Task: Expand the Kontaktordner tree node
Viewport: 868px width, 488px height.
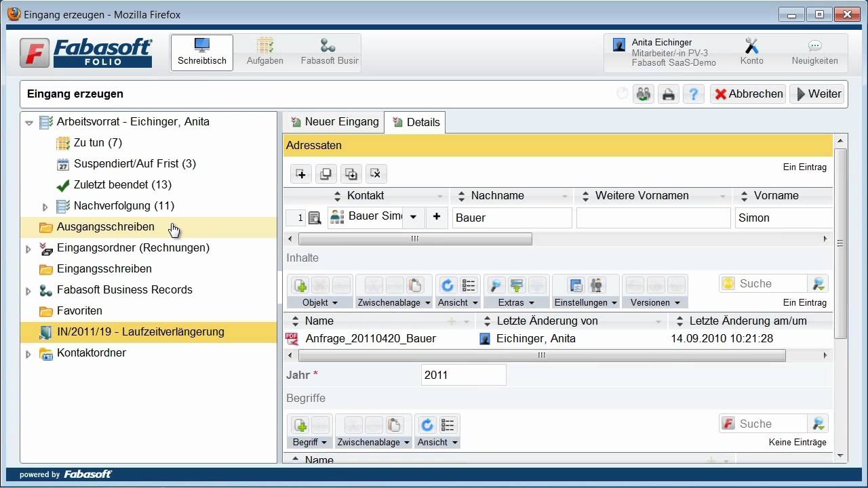Action: pos(28,354)
